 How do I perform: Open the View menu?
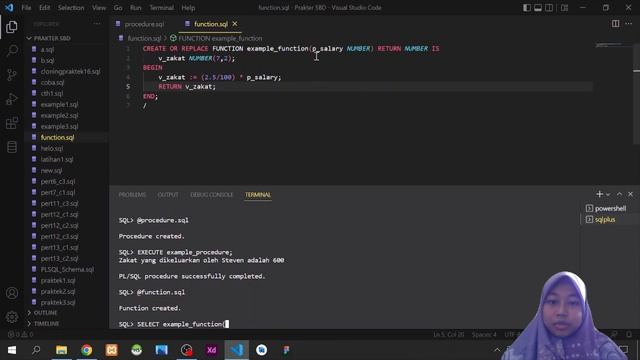click(x=99, y=8)
